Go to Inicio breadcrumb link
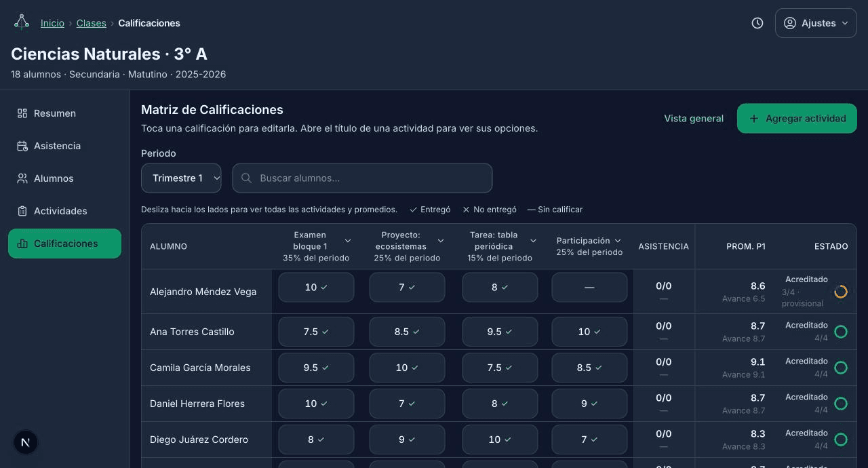 pos(52,23)
